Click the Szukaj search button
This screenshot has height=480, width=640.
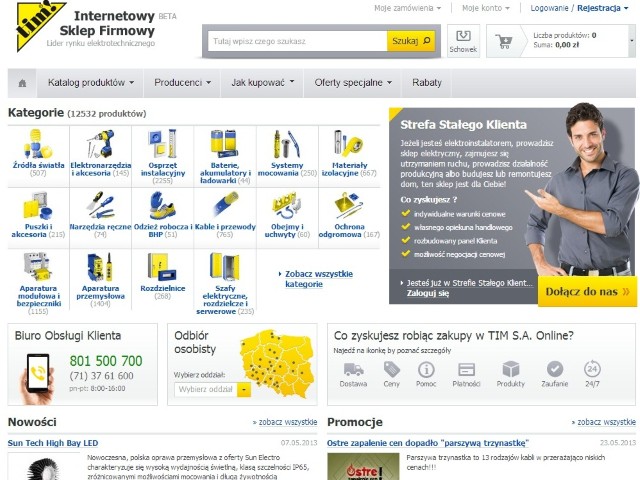411,41
